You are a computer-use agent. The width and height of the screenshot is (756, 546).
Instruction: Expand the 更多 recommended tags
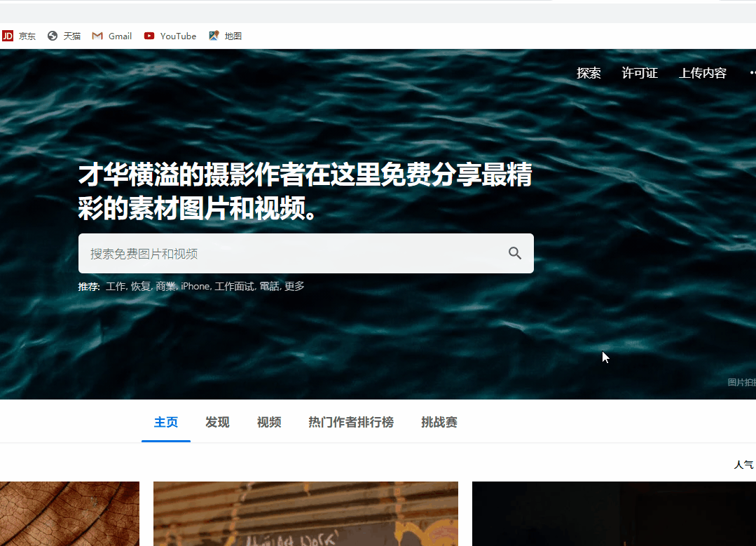(295, 286)
